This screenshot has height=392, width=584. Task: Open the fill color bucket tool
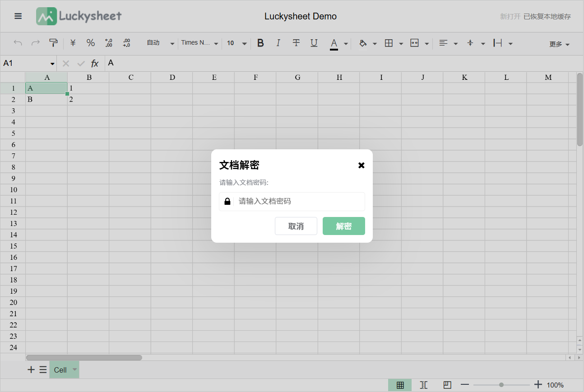click(363, 43)
